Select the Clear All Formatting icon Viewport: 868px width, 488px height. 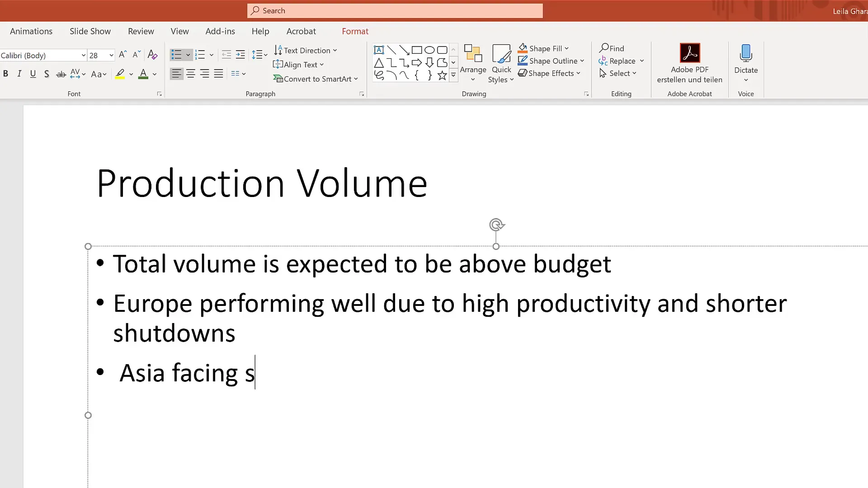point(152,55)
